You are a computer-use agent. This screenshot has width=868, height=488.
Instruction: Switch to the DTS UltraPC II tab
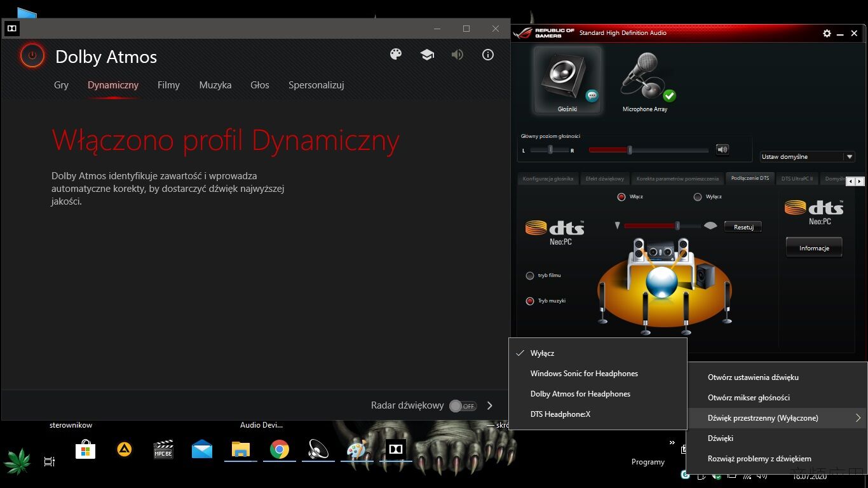[797, 179]
